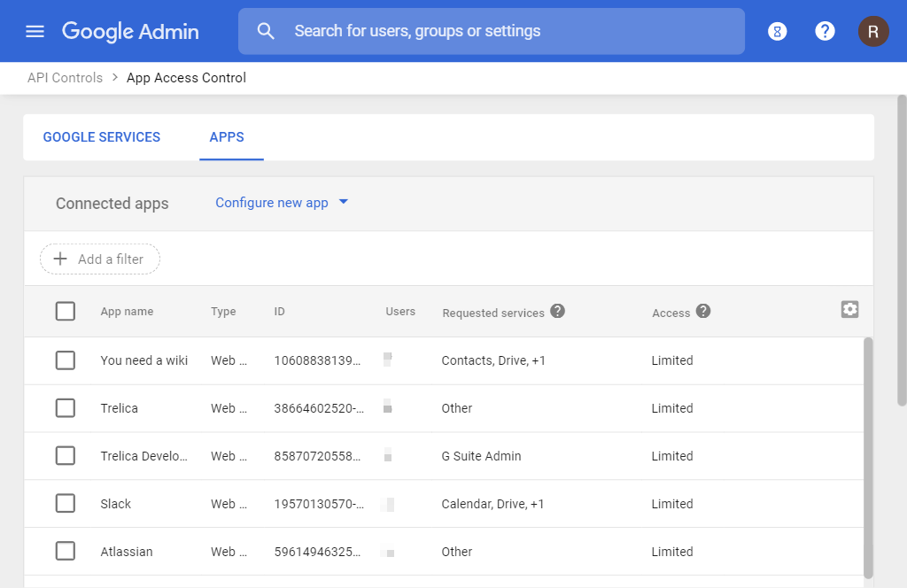907x588 pixels.
Task: Click the search magnifier icon
Action: coord(266,32)
